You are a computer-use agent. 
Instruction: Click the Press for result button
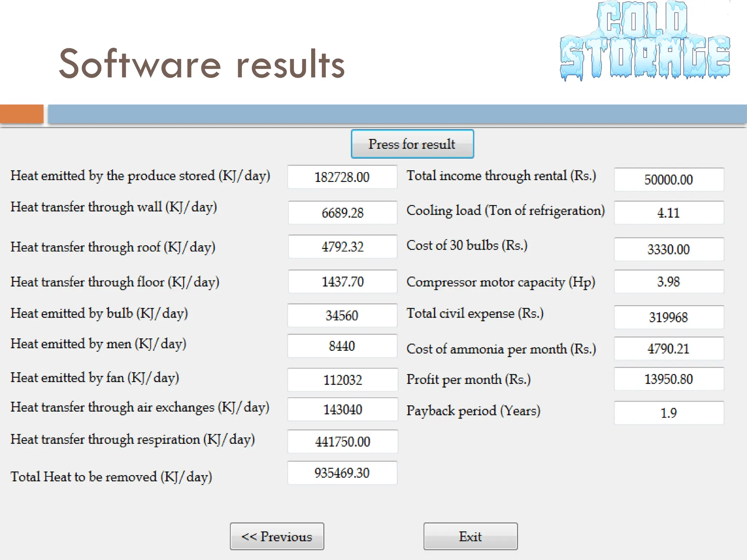point(412,144)
